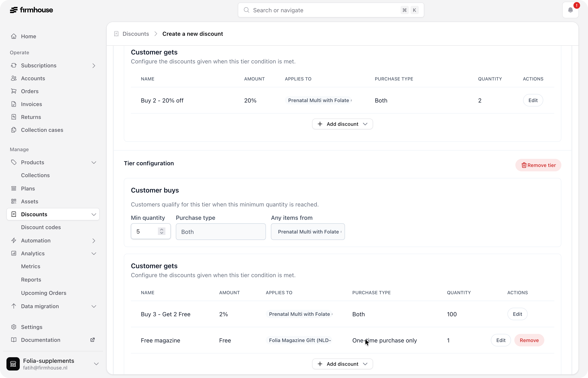Image resolution: width=588 pixels, height=378 pixels.
Task: Edit the Buy 3 - Get 2 Free discount
Action: click(x=517, y=314)
